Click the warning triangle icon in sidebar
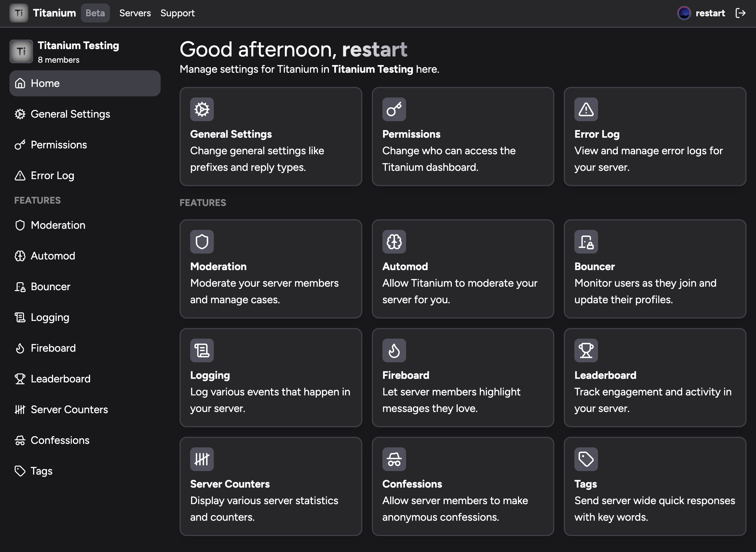The width and height of the screenshot is (756, 552). pos(20,176)
